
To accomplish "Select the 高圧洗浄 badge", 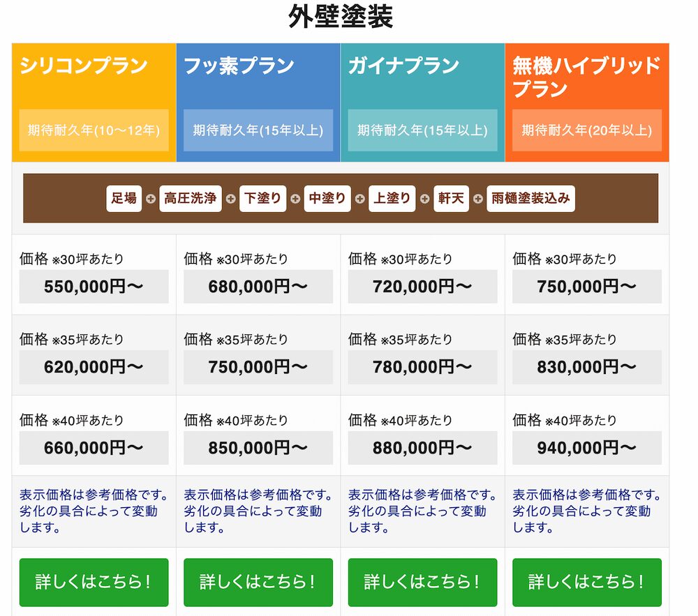I will click(190, 198).
